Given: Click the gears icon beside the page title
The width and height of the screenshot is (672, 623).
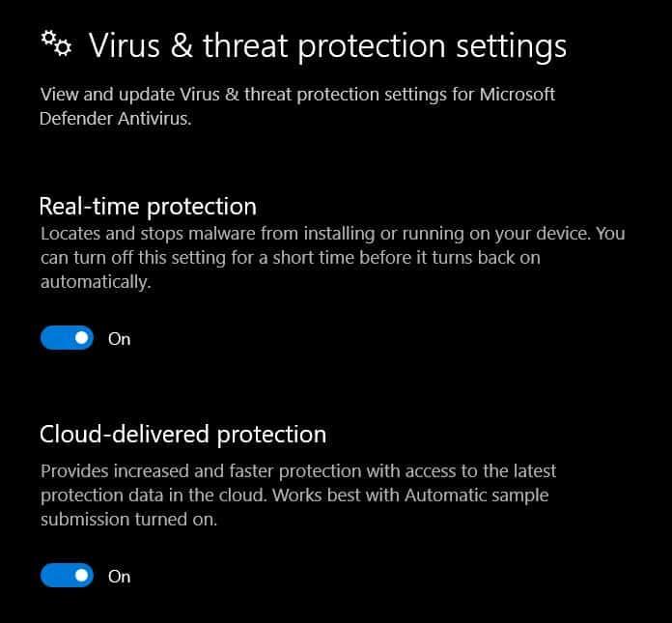Looking at the screenshot, I should click(x=56, y=43).
